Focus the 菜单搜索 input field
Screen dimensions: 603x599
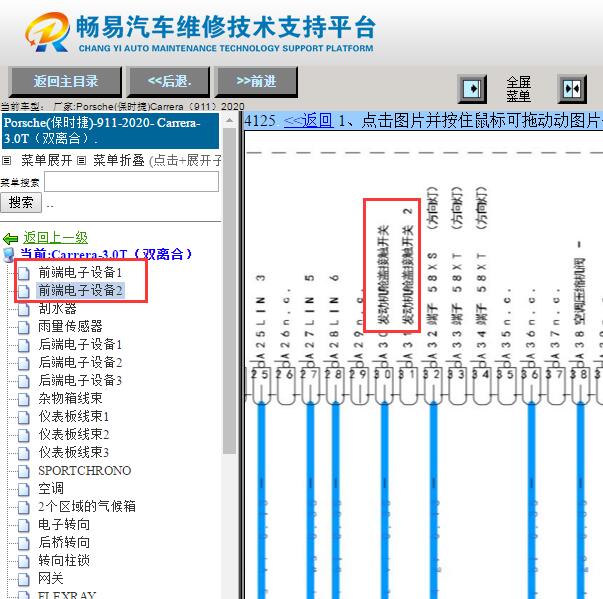[132, 181]
